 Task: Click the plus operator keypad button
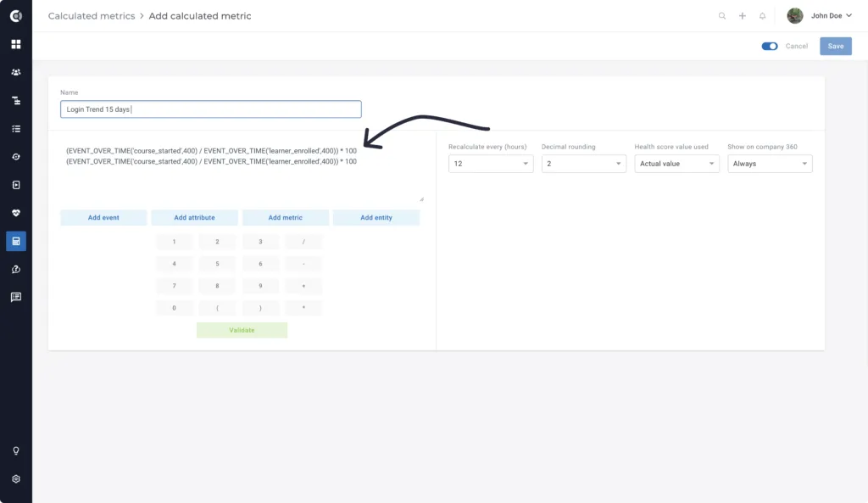point(303,286)
